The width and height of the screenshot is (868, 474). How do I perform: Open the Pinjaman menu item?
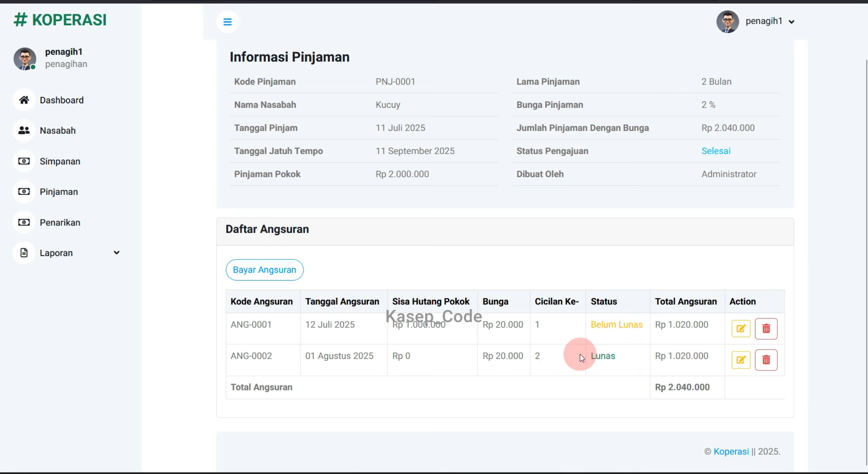point(59,192)
